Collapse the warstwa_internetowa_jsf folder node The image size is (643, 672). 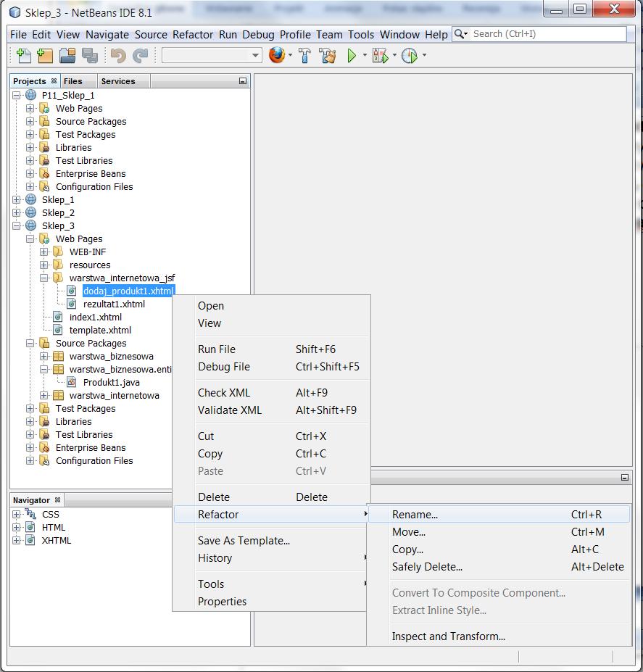click(x=43, y=278)
